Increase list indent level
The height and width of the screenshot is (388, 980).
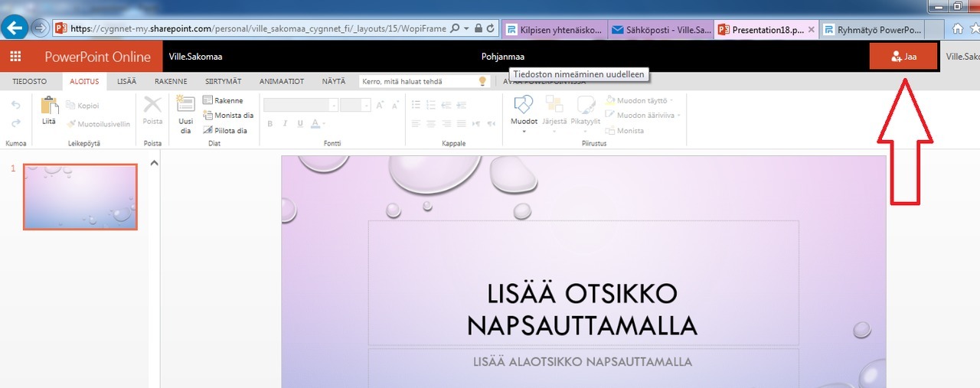coord(463,105)
